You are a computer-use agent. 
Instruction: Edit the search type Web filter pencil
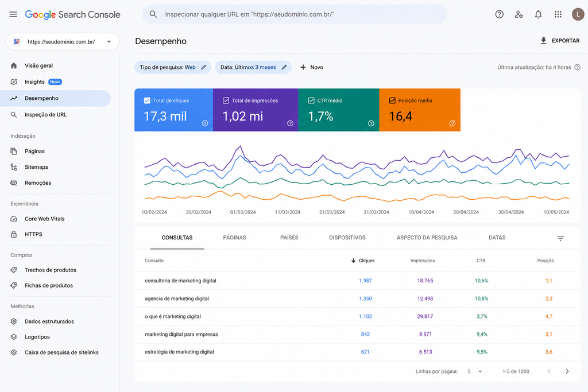click(204, 67)
